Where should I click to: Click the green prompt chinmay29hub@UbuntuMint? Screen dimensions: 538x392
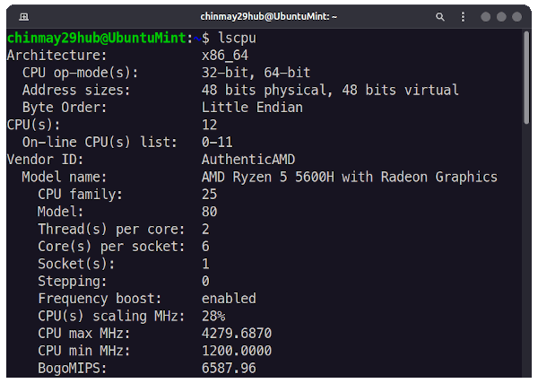(x=97, y=38)
